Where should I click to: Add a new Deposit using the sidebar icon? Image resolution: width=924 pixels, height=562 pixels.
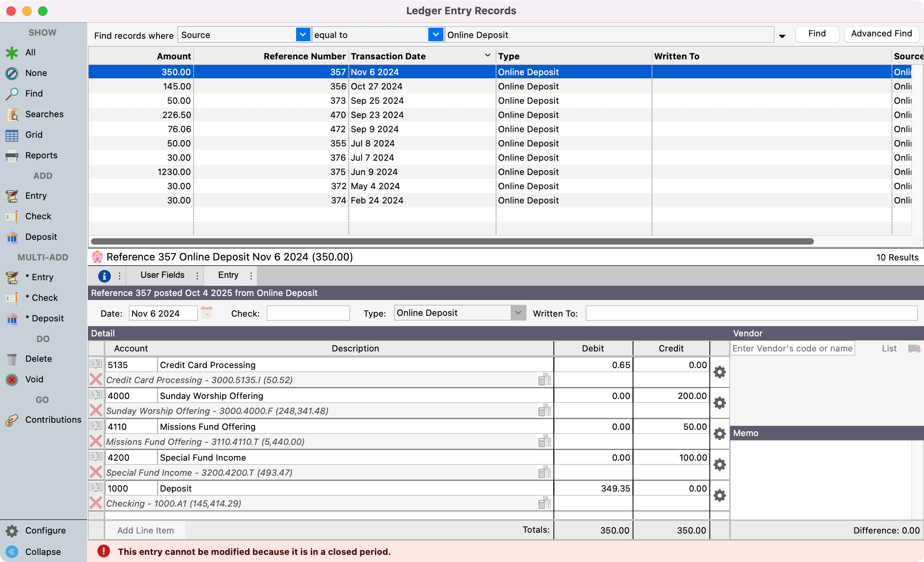[x=12, y=237]
